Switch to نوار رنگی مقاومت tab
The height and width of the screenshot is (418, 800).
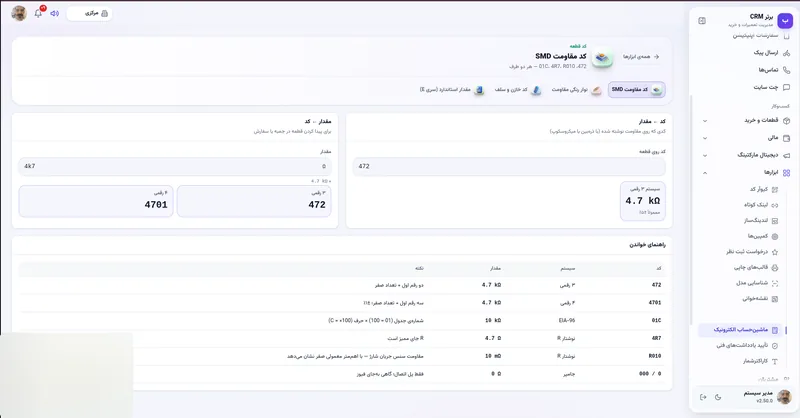[577, 90]
